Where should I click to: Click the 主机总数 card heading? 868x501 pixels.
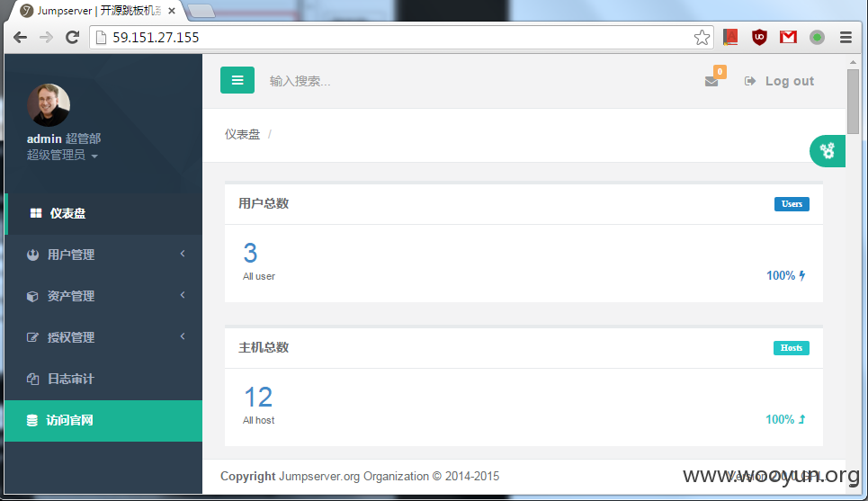tap(264, 348)
